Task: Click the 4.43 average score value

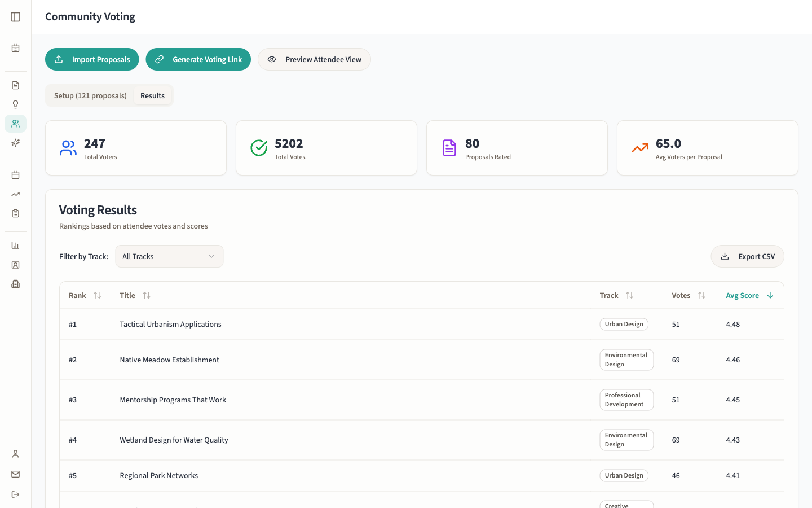Action: pos(732,440)
